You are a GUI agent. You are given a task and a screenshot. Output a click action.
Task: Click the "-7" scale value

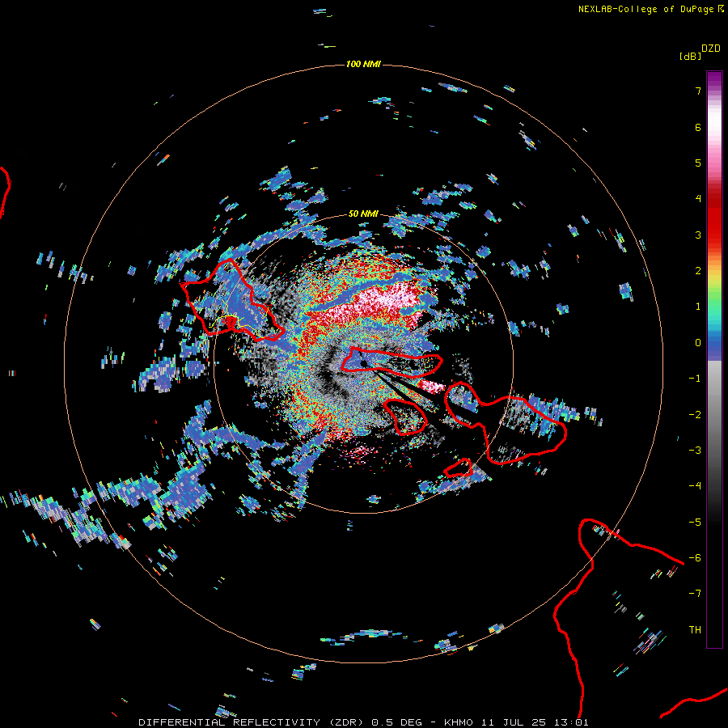[695, 594]
